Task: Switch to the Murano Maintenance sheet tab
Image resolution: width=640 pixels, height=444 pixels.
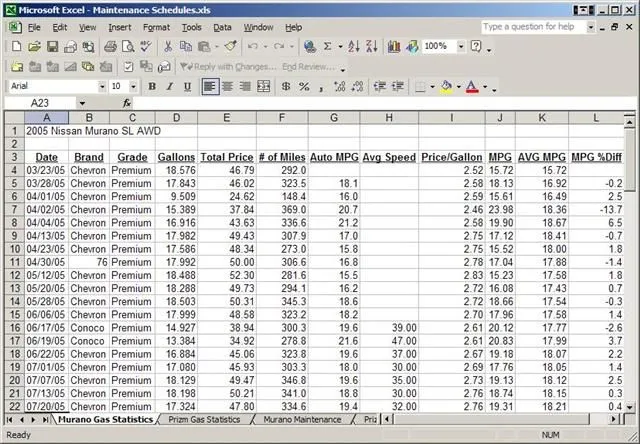Action: tap(302, 420)
